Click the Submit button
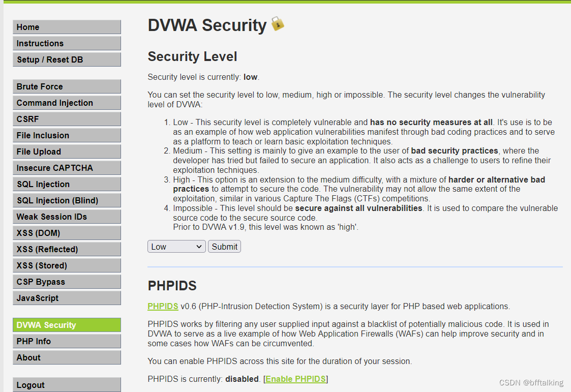571x392 pixels. point(224,247)
